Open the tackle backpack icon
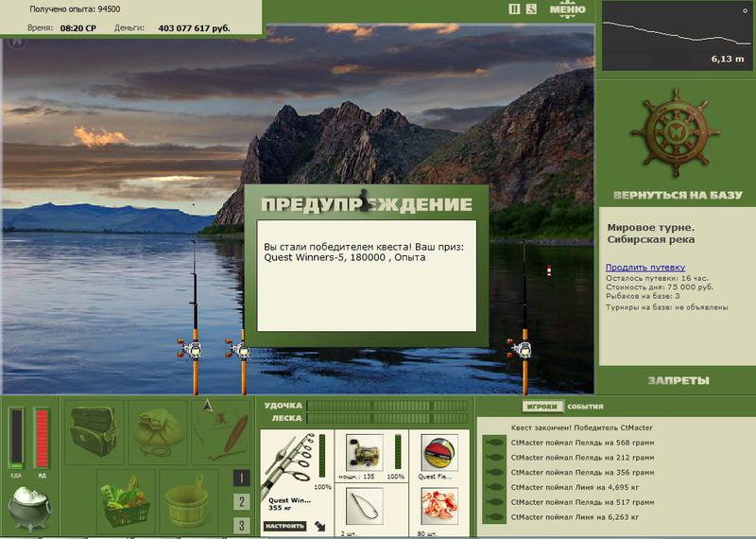756x539 pixels. [x=94, y=431]
